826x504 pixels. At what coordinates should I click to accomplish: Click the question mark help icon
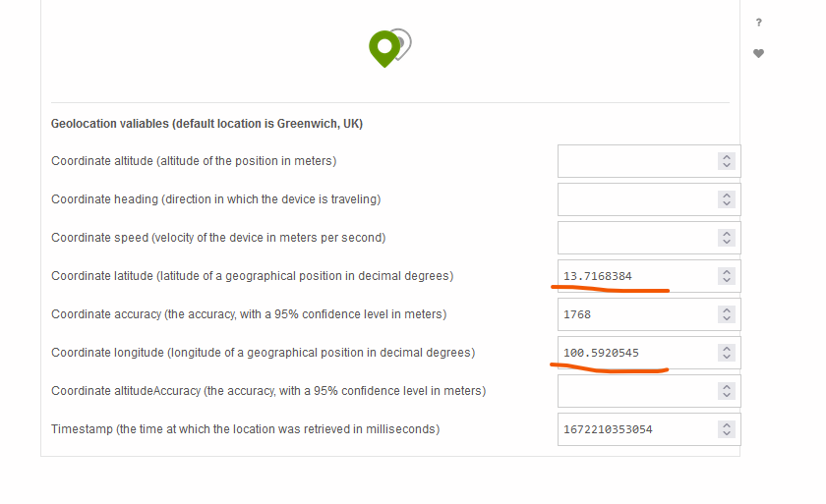(x=759, y=23)
